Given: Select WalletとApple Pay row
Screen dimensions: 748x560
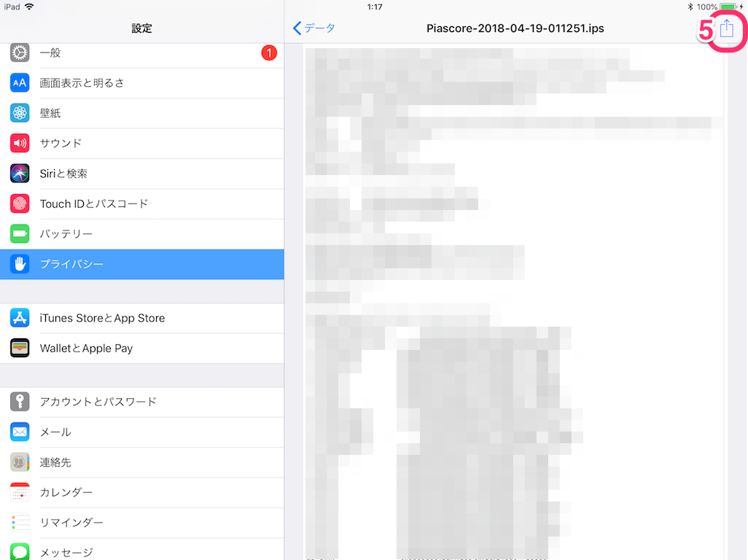Looking at the screenshot, I should pyautogui.click(x=142, y=349).
